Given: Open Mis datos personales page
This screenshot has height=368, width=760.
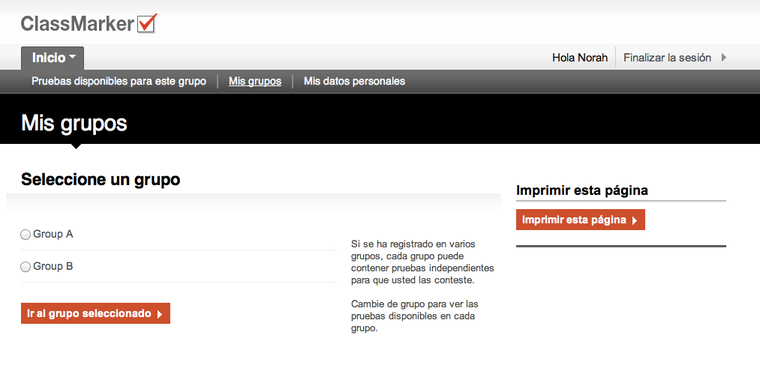Looking at the screenshot, I should click(x=354, y=81).
